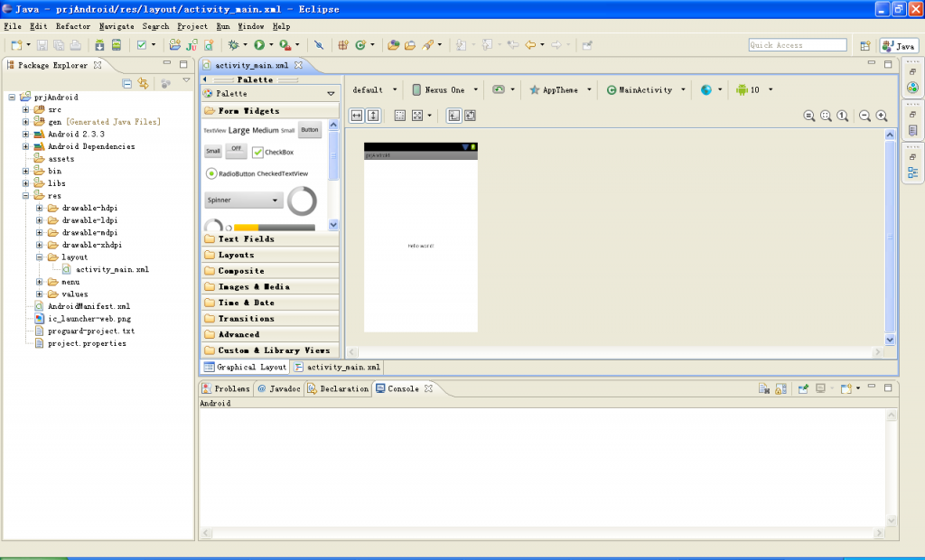Screen dimensions: 925x560
Task: Toggle the OFF ToggleButton widget in palette
Action: coord(236,151)
